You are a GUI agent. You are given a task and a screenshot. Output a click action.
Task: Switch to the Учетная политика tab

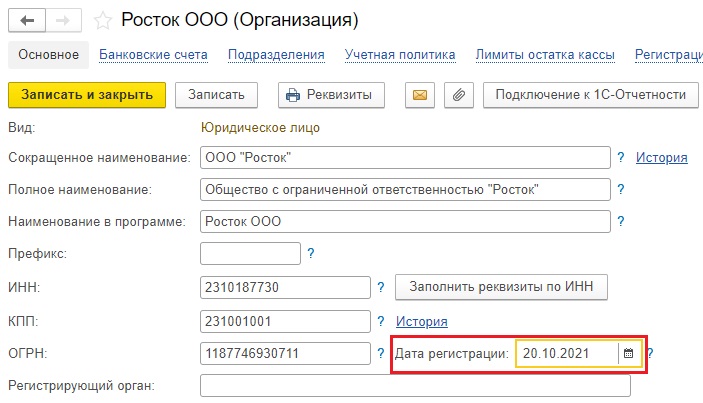[400, 55]
